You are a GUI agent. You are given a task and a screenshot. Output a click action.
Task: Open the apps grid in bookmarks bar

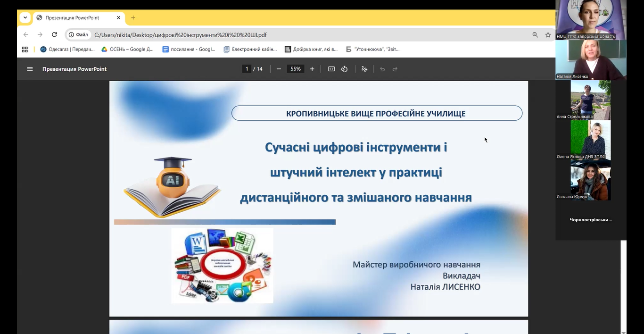pos(25,49)
